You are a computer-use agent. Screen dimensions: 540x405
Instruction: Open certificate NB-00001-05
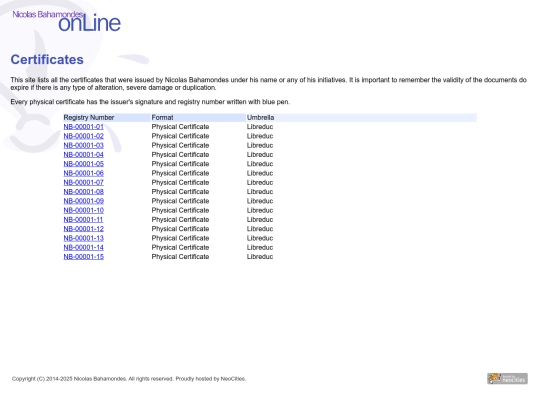84,164
